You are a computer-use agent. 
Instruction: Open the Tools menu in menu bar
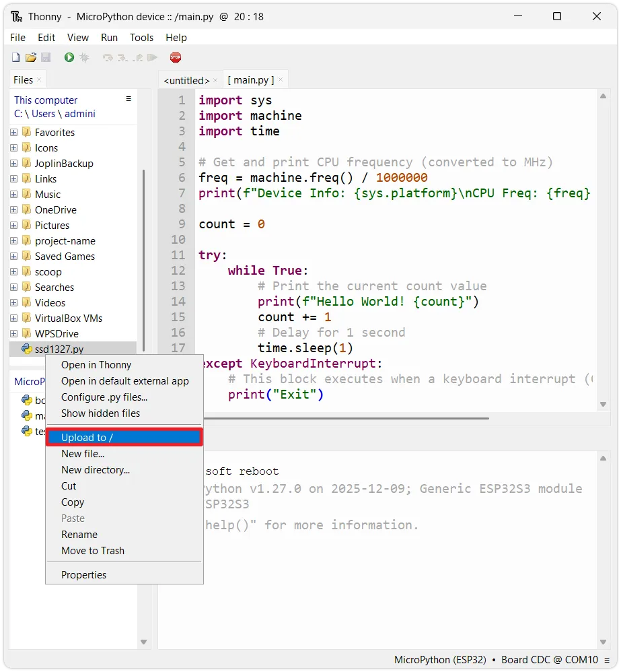[x=141, y=38]
